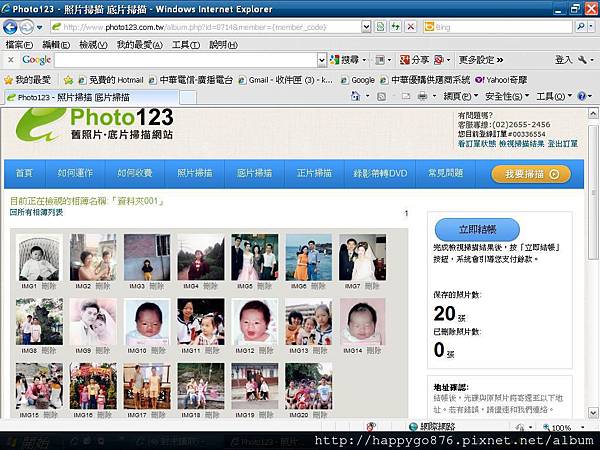Open the 工具(T) menu

tap(186, 45)
